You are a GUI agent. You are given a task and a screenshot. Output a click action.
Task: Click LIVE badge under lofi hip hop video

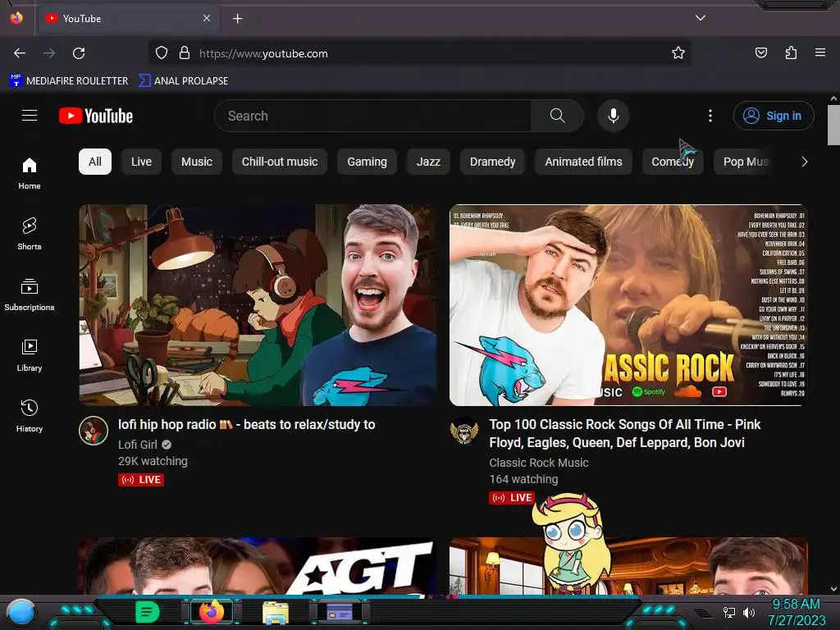coord(141,480)
